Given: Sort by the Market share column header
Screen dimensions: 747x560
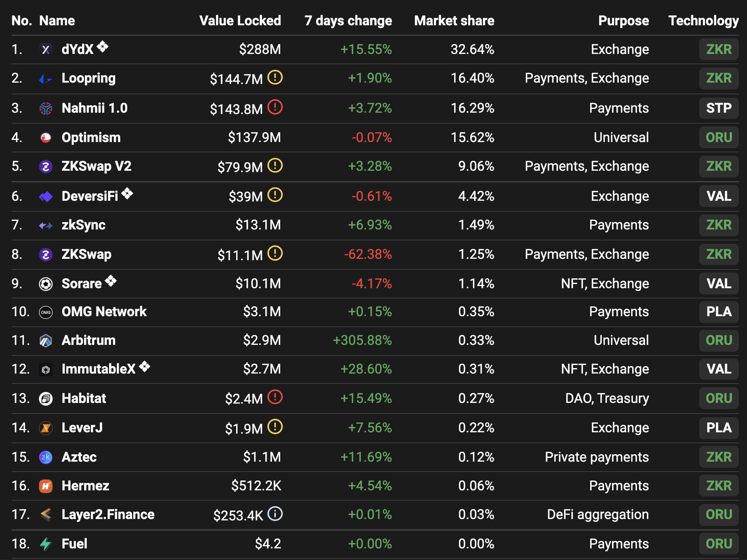Looking at the screenshot, I should (x=454, y=20).
